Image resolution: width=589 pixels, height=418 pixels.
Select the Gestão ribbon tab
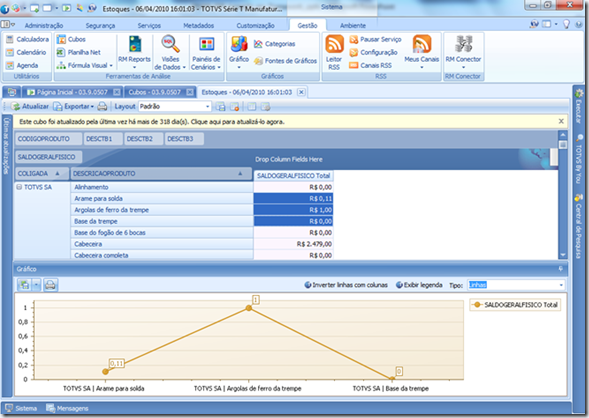(x=307, y=26)
